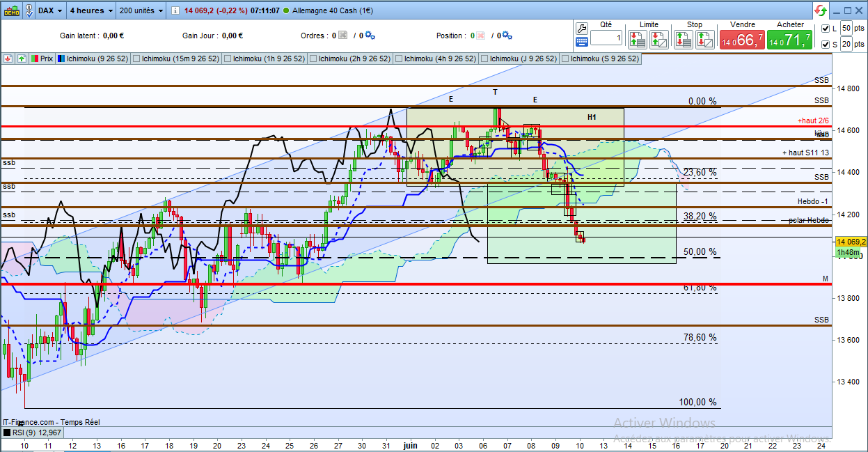The image size is (868, 452).
Task: Enable Ichimoku (2h 9 26 52) checkbox
Action: [313, 59]
